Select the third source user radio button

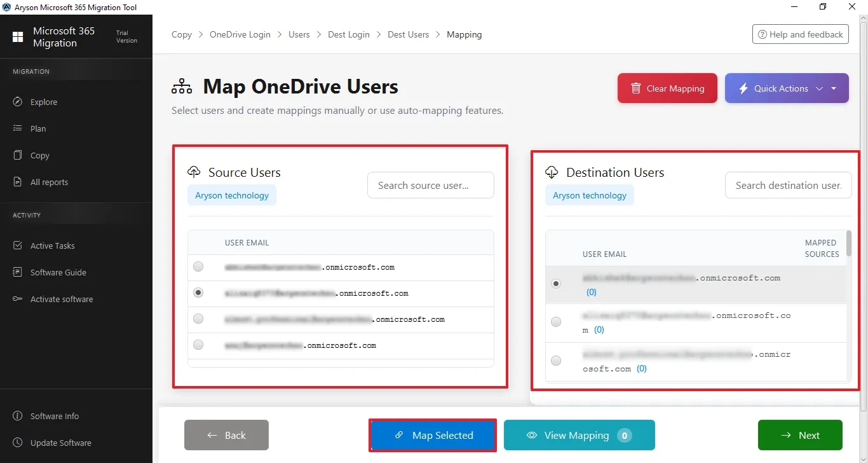[x=198, y=319]
